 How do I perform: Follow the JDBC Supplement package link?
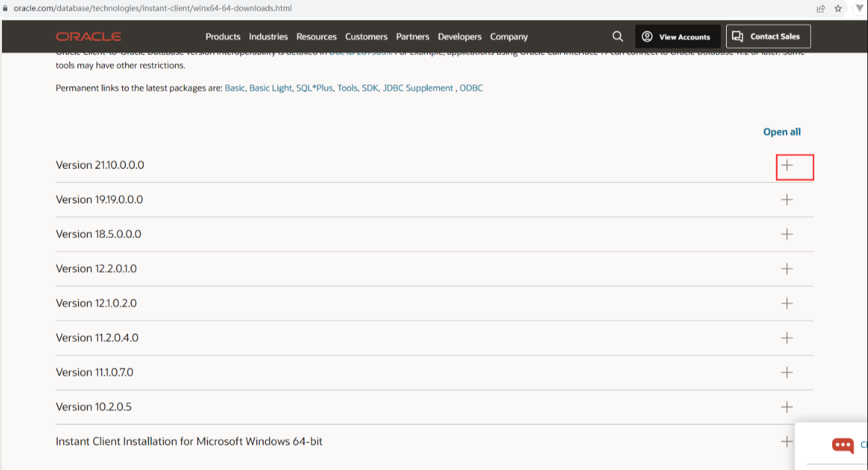click(418, 88)
